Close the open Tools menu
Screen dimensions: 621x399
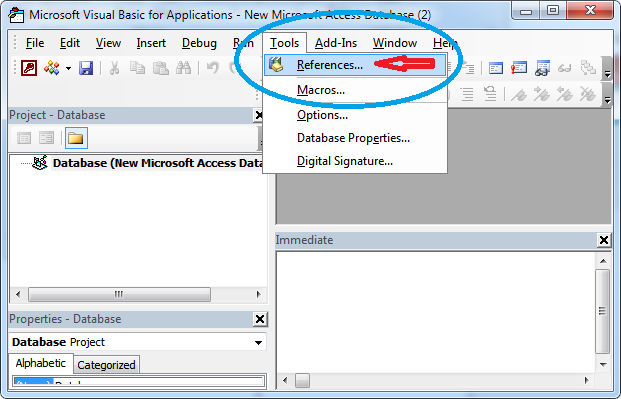pyautogui.click(x=284, y=43)
